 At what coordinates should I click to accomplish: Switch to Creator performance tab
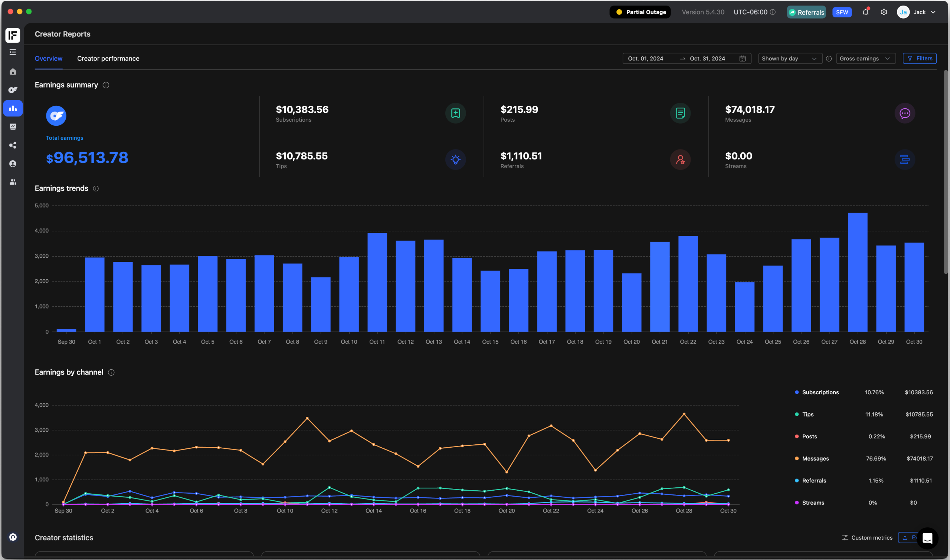[x=108, y=59]
